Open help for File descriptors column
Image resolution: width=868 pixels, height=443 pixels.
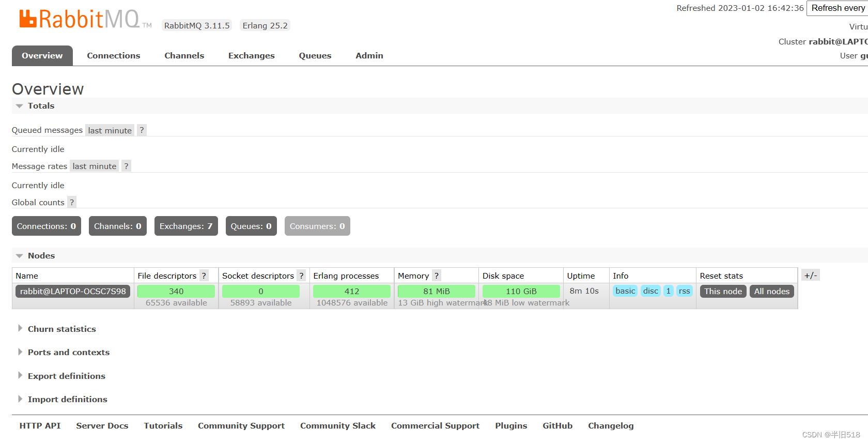pos(204,276)
